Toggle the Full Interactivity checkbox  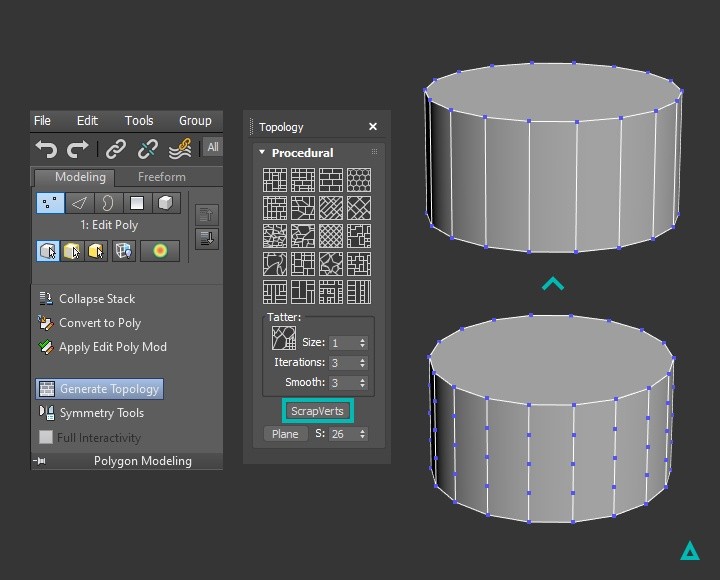tap(46, 438)
